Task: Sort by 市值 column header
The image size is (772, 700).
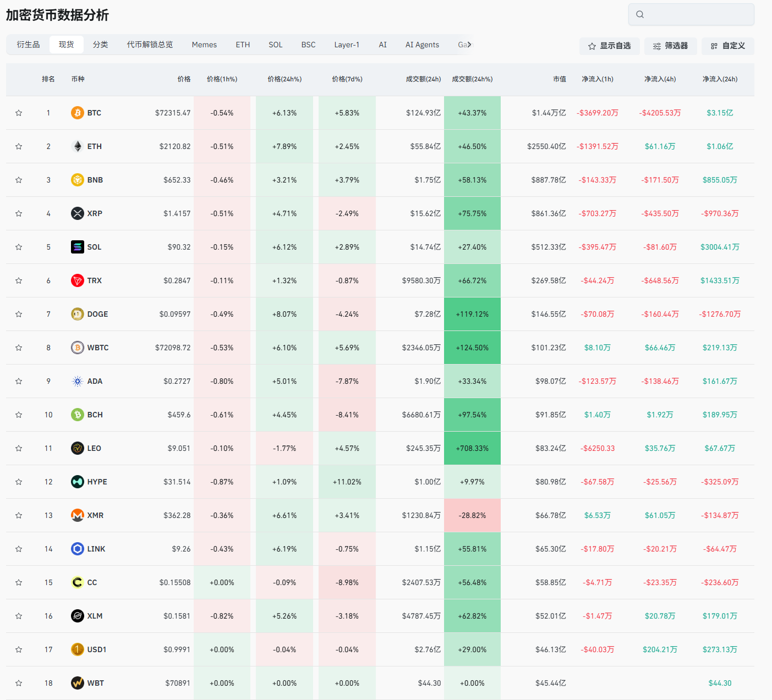Action: click(x=559, y=79)
